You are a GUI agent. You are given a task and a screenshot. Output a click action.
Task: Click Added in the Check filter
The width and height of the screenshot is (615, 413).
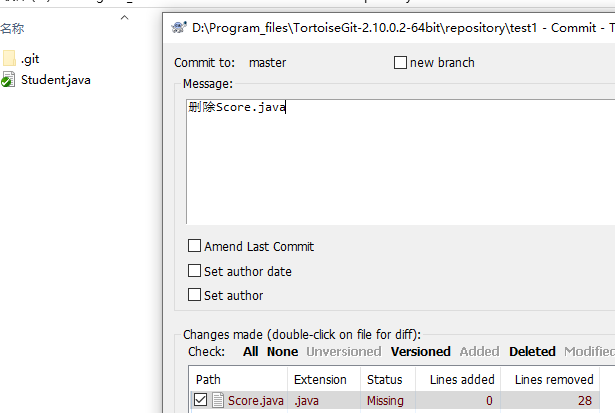click(x=479, y=351)
